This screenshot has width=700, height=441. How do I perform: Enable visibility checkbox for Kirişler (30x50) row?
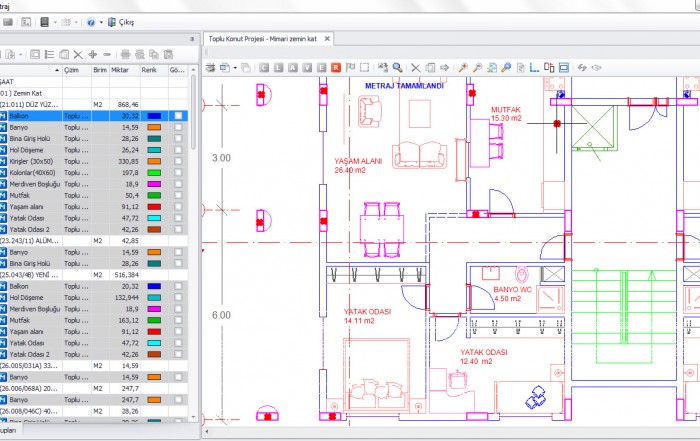coord(178,161)
